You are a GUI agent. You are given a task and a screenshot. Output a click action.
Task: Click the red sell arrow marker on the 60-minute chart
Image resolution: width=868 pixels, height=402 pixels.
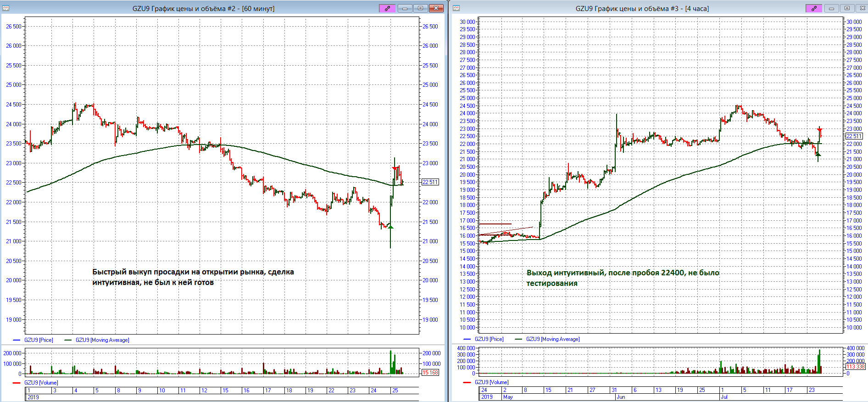395,169
